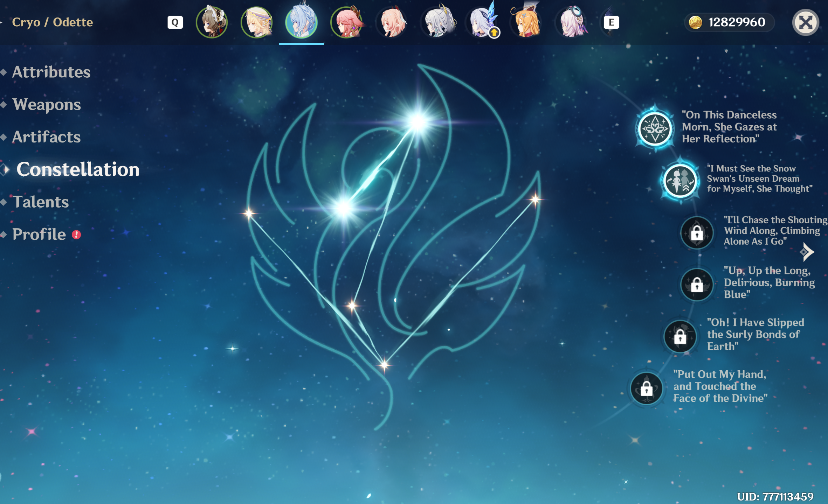Open the Profile menu

pos(39,234)
